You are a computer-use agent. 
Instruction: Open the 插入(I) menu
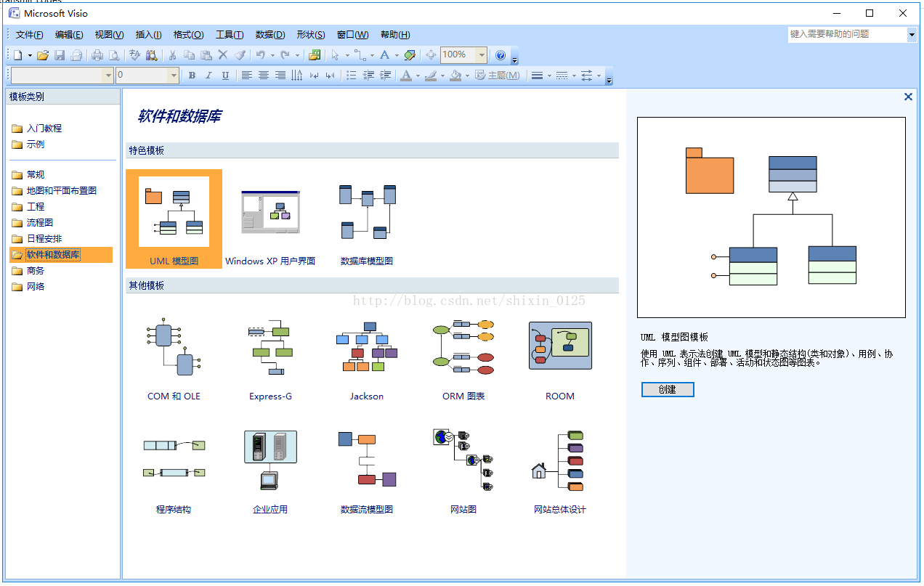tap(148, 35)
